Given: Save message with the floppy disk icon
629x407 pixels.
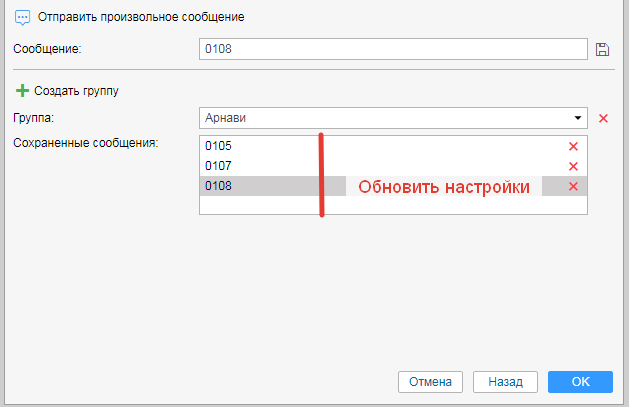Looking at the screenshot, I should pyautogui.click(x=602, y=49).
